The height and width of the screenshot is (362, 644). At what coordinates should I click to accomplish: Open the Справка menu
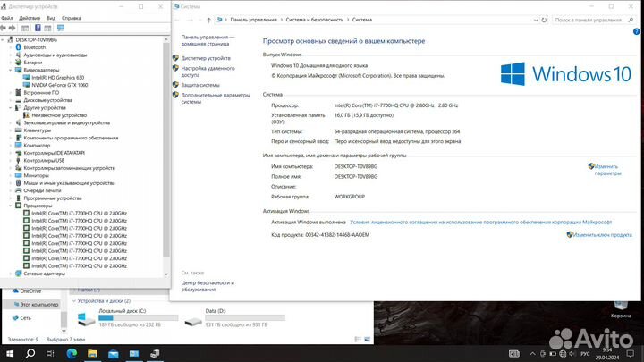click(72, 18)
